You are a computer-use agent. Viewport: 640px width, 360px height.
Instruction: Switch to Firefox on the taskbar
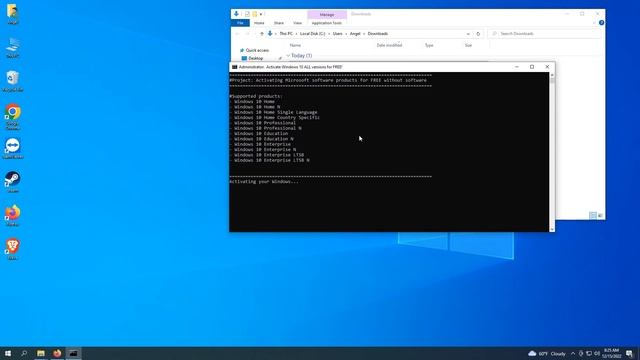click(57, 353)
